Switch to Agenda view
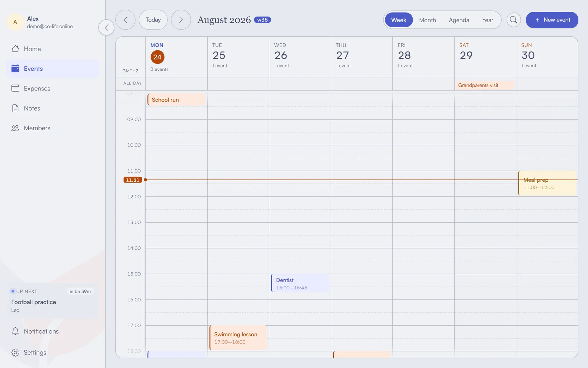This screenshot has height=368, width=588. click(x=459, y=20)
